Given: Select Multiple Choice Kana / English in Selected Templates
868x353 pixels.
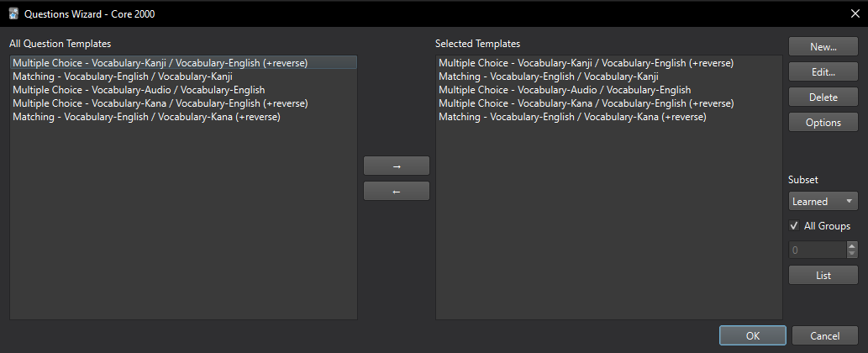Looking at the screenshot, I should 586,103.
